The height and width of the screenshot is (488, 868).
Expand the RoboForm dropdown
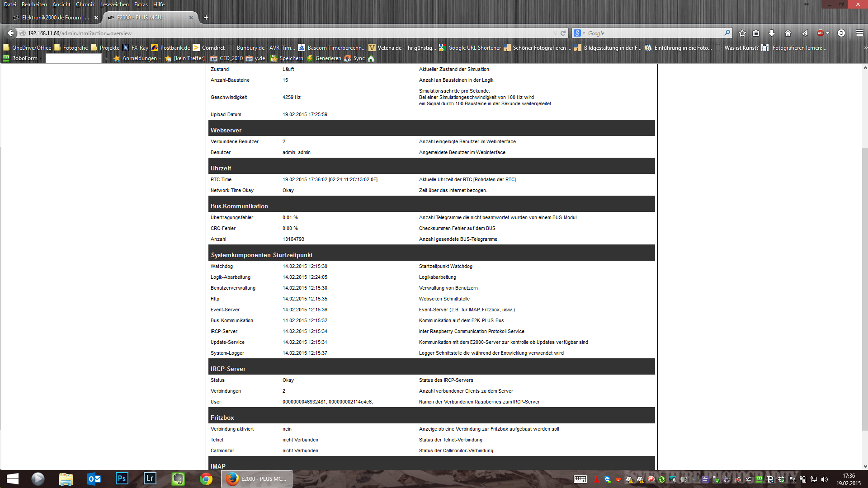[x=40, y=58]
